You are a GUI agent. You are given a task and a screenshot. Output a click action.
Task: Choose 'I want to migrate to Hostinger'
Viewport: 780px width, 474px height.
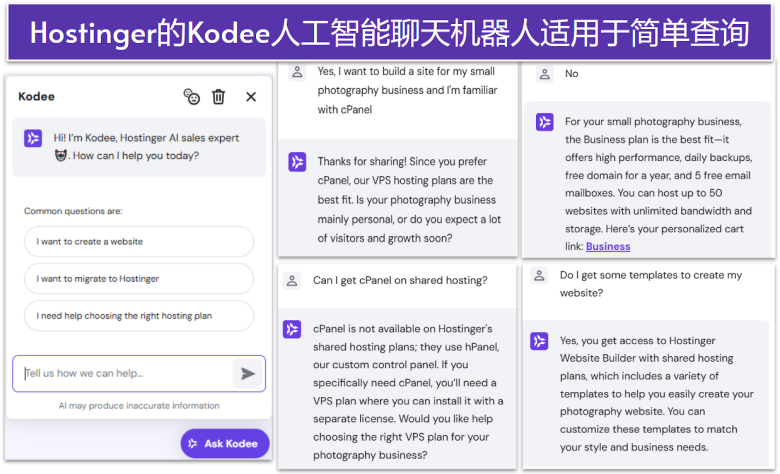click(139, 279)
